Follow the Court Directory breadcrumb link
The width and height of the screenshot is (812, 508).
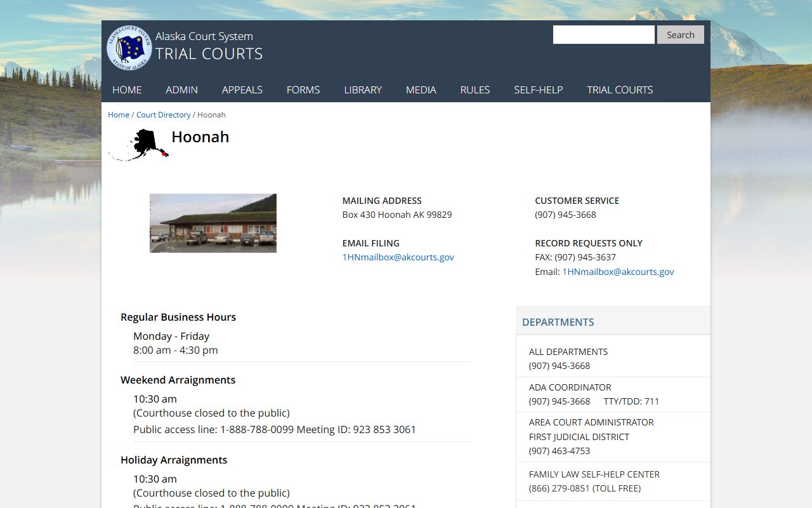pyautogui.click(x=164, y=115)
